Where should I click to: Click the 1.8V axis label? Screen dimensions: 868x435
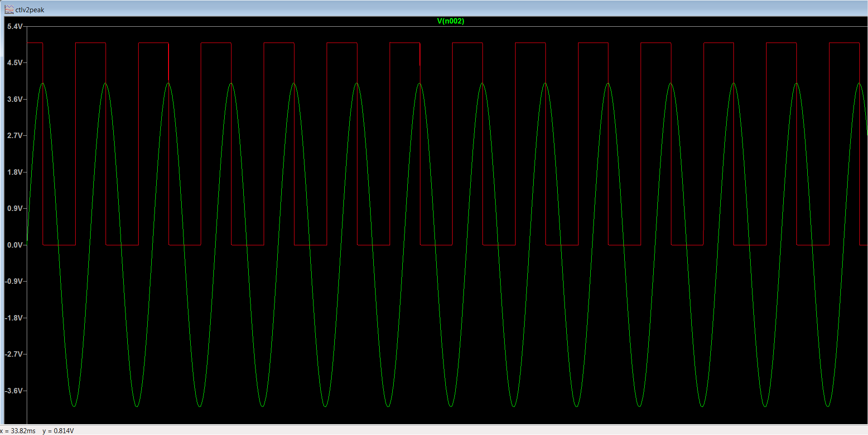point(14,172)
